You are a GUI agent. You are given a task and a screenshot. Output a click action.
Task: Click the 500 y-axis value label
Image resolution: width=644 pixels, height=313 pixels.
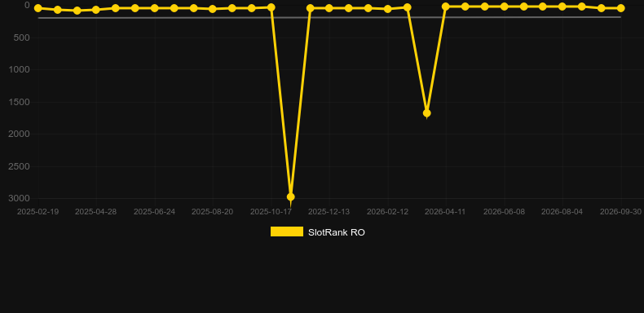pyautogui.click(x=21, y=37)
